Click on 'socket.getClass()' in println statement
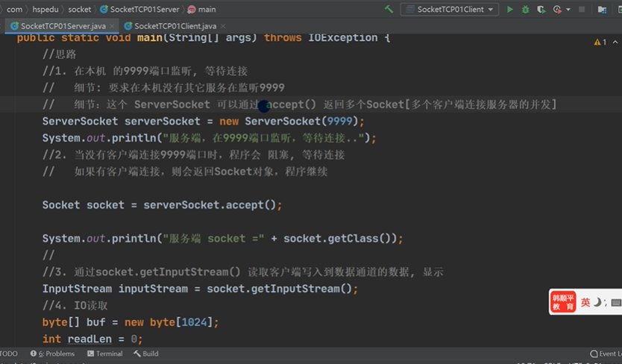The height and width of the screenshot is (364, 622). [x=339, y=238]
